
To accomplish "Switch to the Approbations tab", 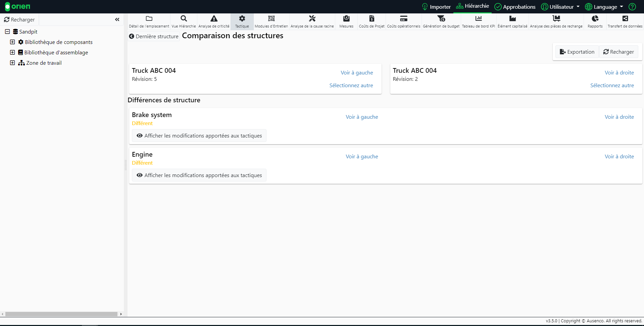I will (x=515, y=7).
